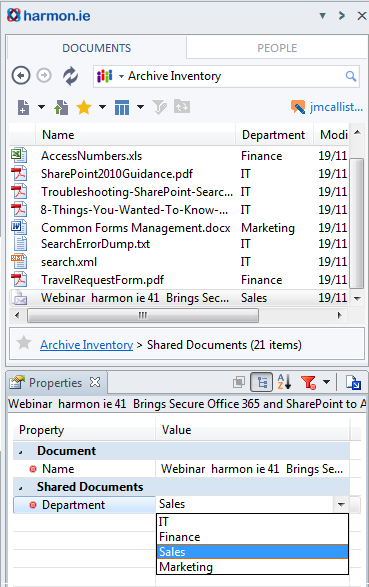
Task: Sort by the Department column header
Action: point(274,135)
